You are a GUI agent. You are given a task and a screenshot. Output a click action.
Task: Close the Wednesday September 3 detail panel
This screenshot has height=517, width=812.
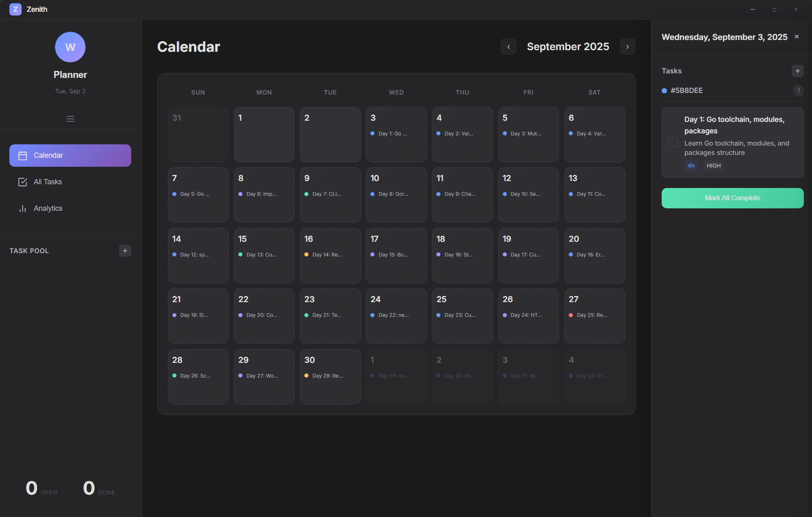(797, 36)
